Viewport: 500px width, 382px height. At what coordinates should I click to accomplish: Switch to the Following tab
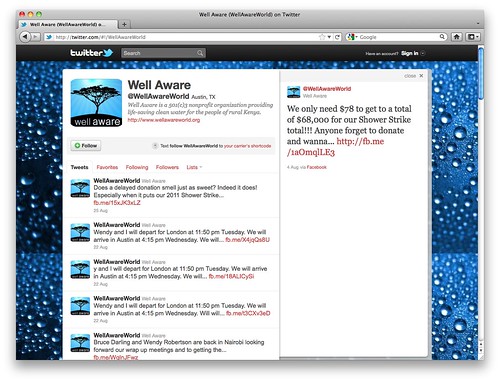[x=137, y=167]
